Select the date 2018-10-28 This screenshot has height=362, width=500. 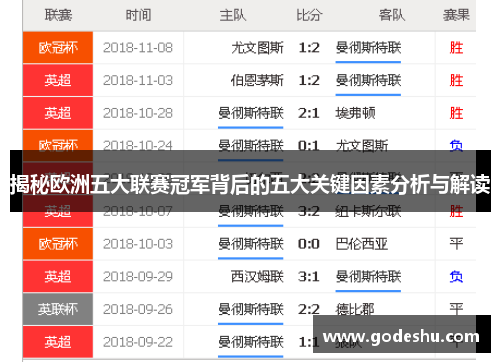[x=138, y=113]
